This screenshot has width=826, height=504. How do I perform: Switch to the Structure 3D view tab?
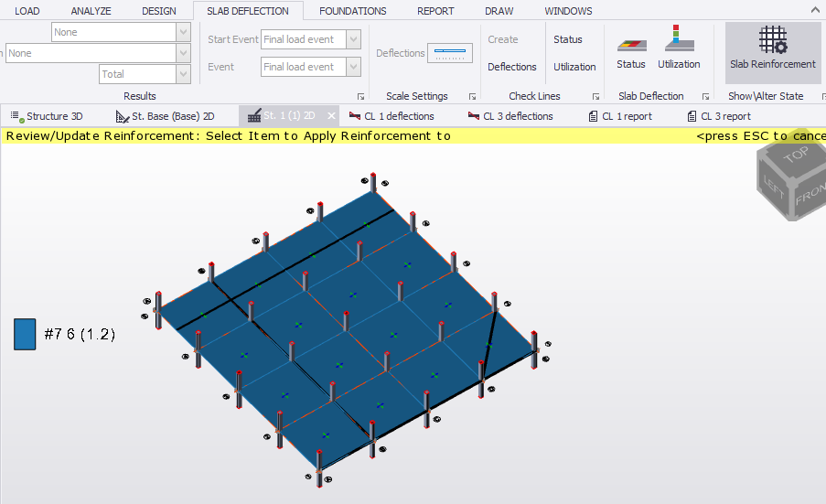(47, 116)
